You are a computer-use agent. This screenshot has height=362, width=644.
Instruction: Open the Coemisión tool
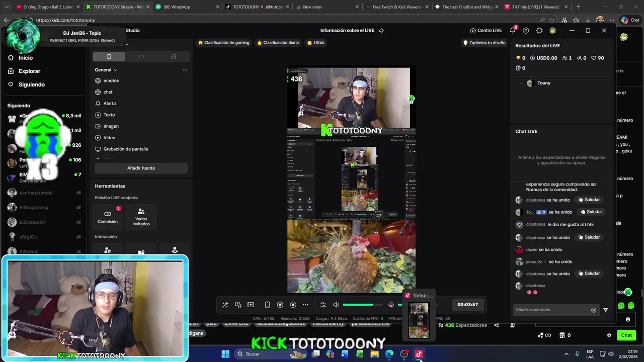click(108, 217)
